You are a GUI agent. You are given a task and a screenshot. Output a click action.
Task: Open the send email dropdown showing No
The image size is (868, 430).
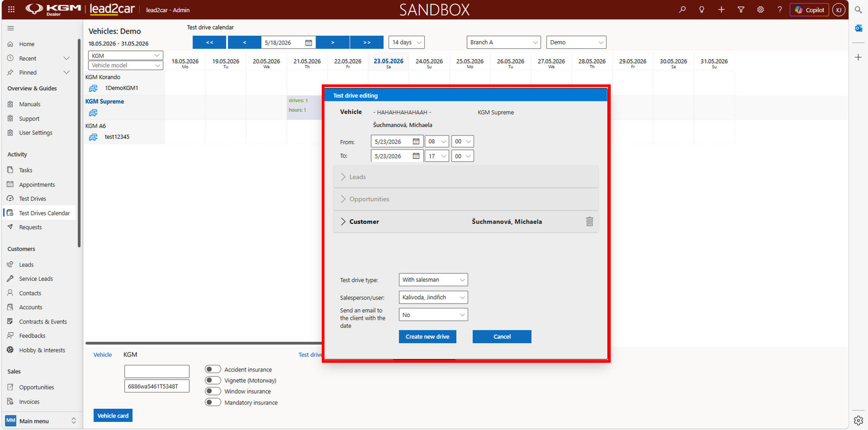coord(433,315)
